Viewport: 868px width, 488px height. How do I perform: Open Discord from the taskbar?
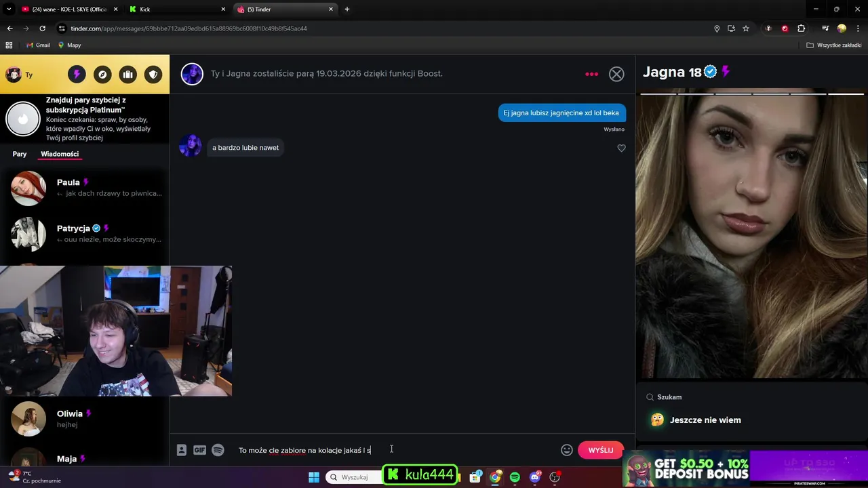click(535, 477)
